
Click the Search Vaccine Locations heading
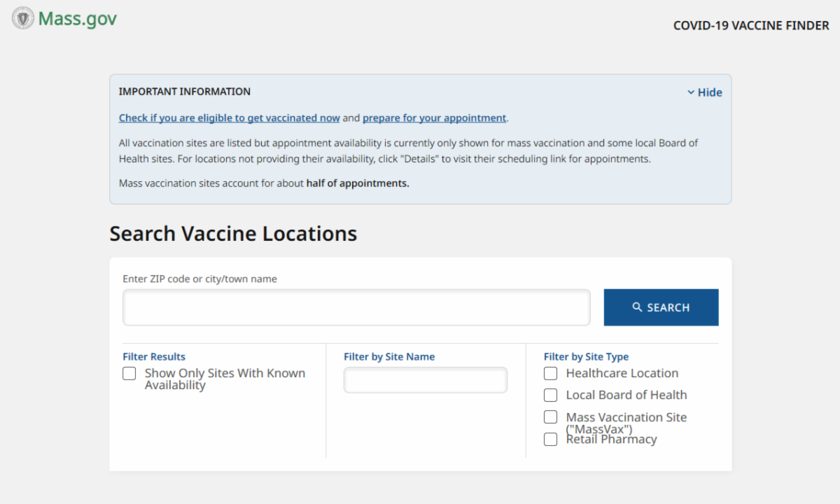coord(233,234)
